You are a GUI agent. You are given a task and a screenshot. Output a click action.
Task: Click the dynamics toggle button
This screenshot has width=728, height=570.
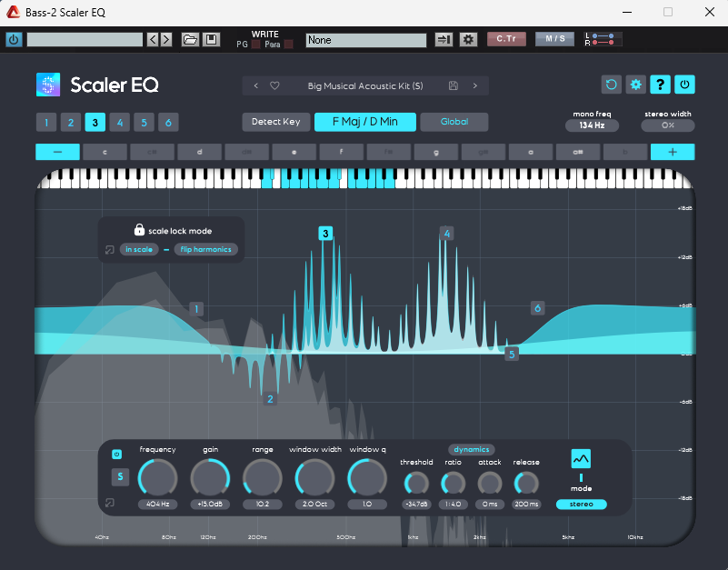click(472, 449)
